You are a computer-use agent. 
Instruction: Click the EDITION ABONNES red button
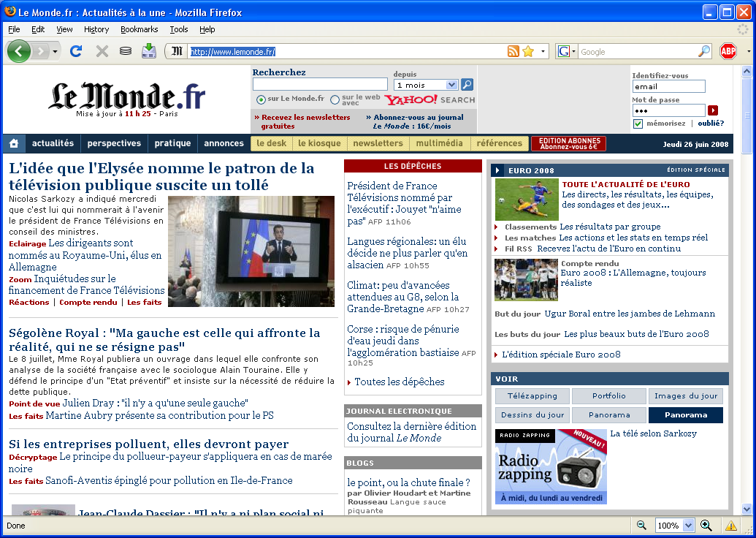(x=569, y=144)
